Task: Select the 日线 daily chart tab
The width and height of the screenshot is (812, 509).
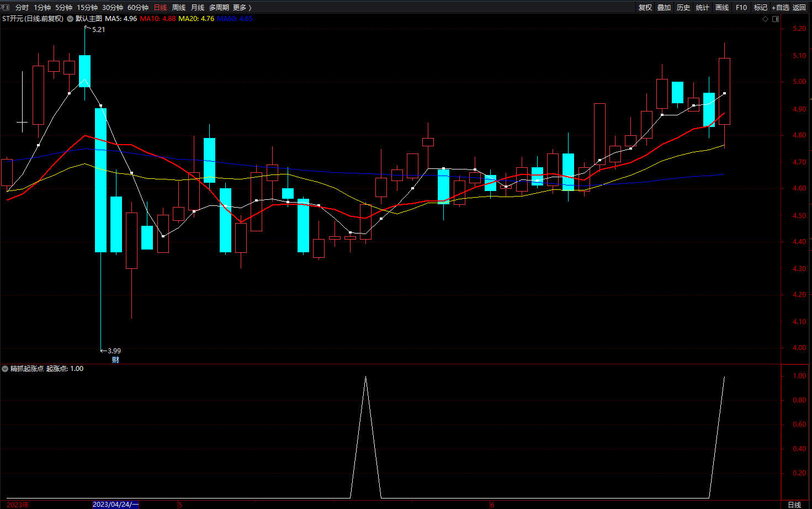Action: [160, 8]
